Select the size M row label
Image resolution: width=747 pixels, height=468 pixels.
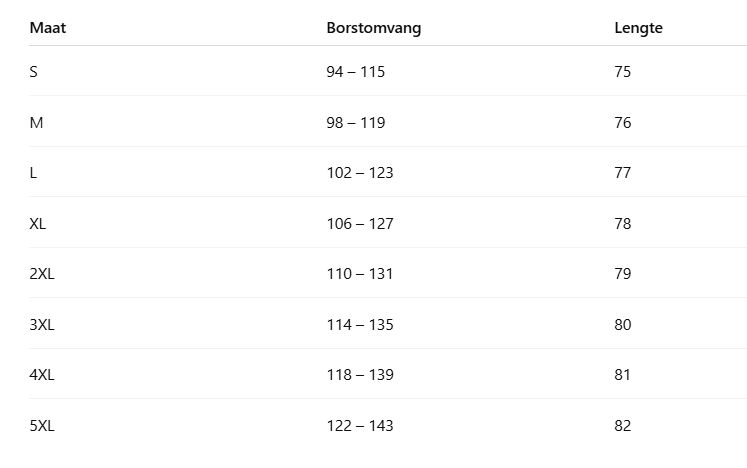(x=36, y=122)
